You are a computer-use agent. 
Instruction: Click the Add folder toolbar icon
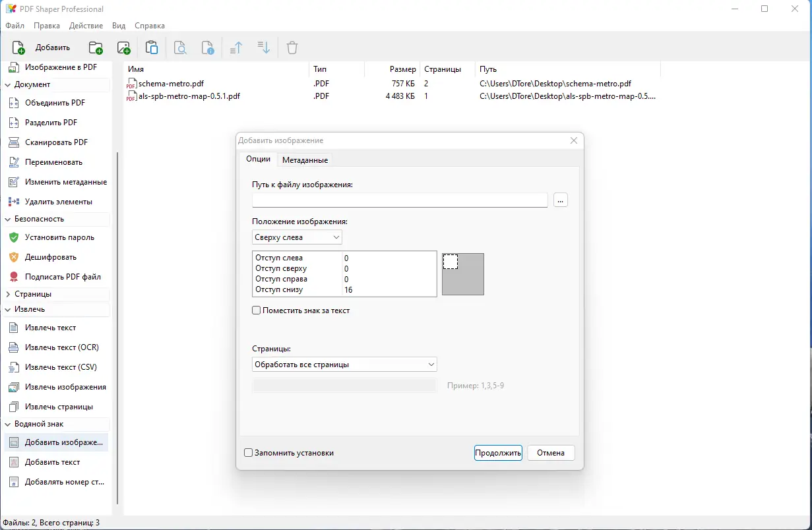pyautogui.click(x=96, y=47)
